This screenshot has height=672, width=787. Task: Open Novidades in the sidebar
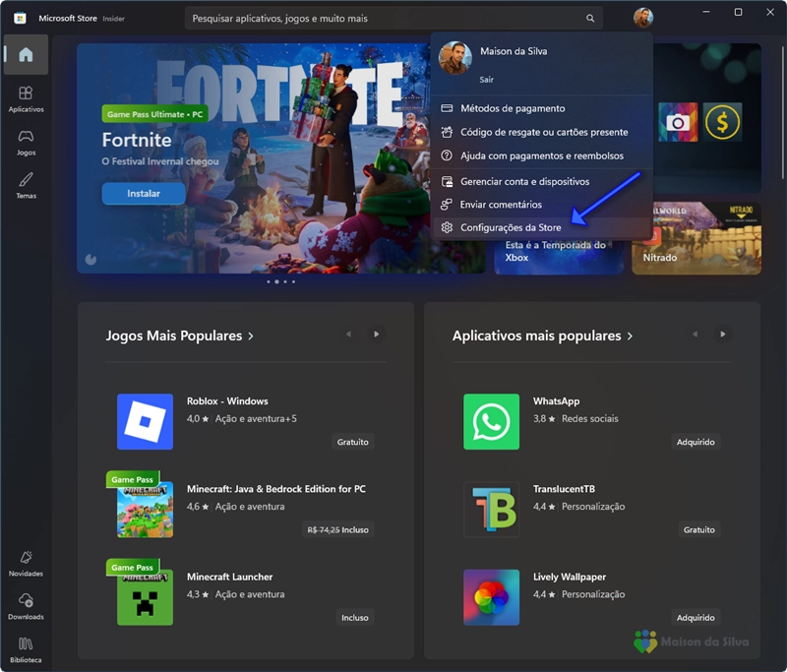(26, 563)
